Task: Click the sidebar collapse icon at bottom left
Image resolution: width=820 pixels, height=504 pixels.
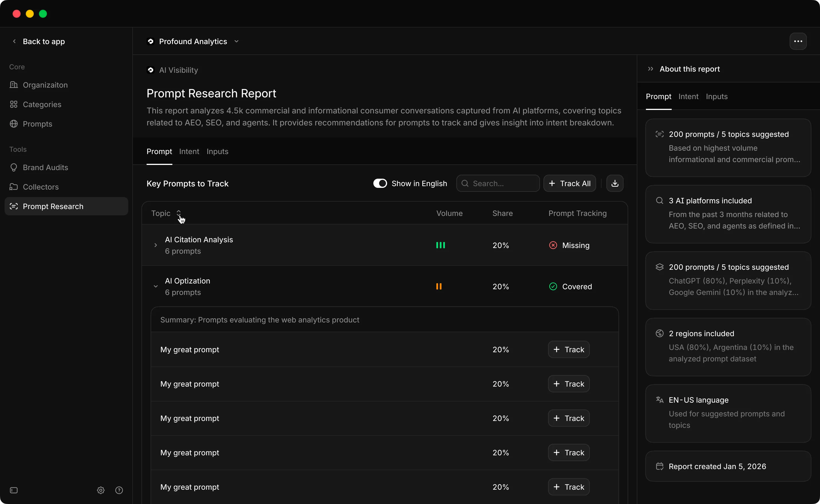Action: pyautogui.click(x=14, y=490)
